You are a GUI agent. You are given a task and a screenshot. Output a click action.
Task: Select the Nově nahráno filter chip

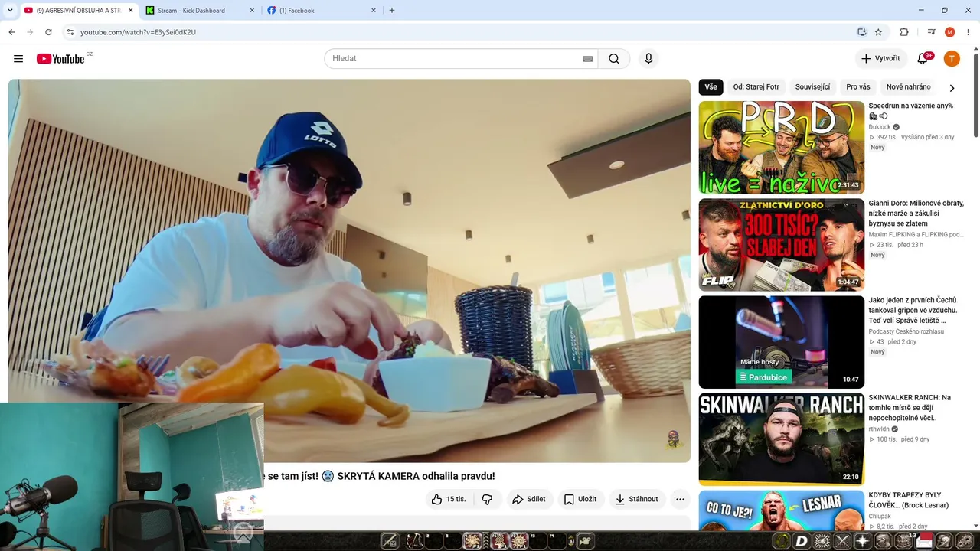[x=908, y=87]
